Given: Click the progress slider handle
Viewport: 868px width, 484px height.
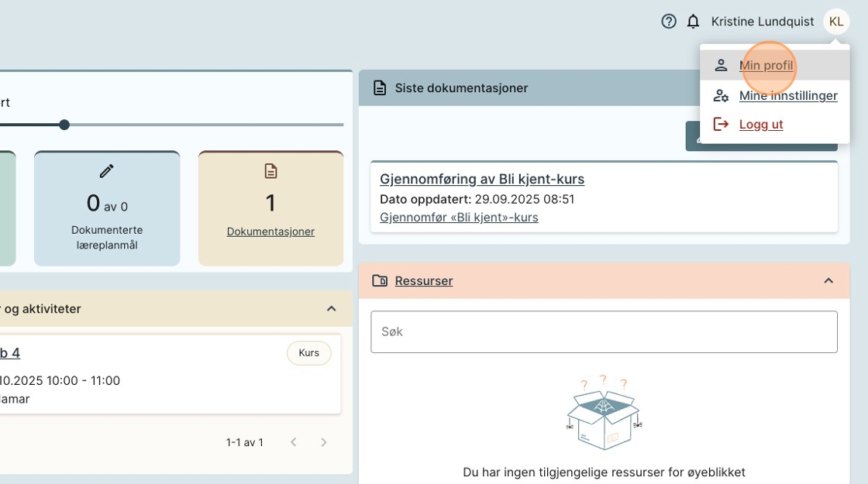Looking at the screenshot, I should pos(64,125).
